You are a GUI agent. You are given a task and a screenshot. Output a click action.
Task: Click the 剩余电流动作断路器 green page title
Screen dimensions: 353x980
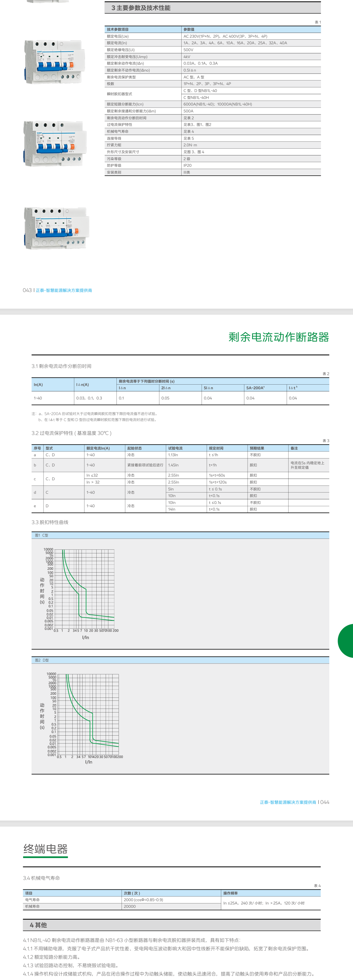tap(279, 337)
